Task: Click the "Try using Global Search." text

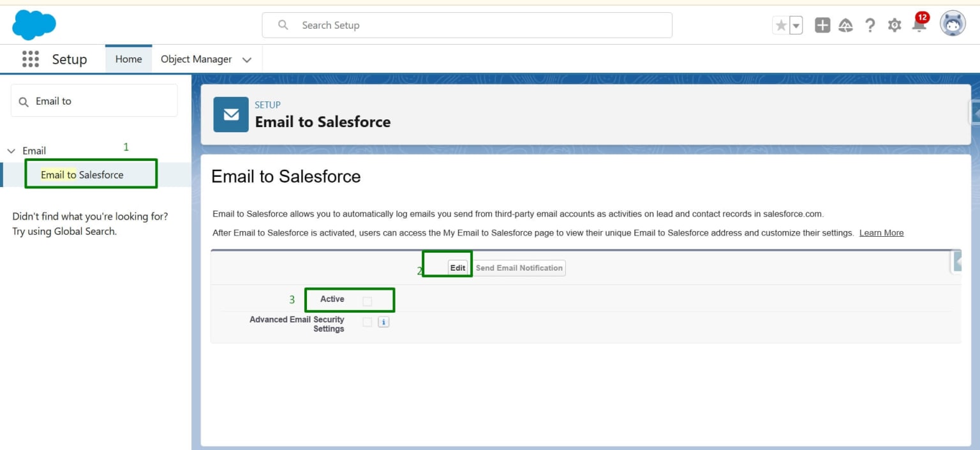Action: tap(65, 231)
